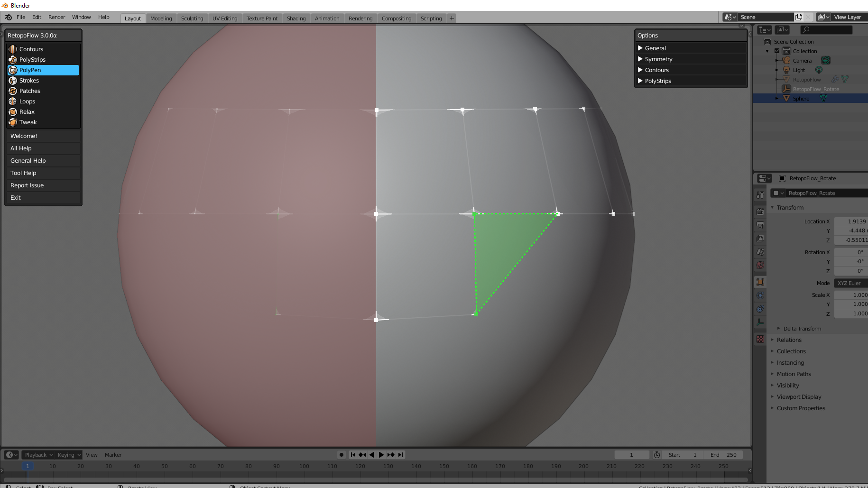Select the Relax tool icon
868x488 pixels.
[13, 111]
